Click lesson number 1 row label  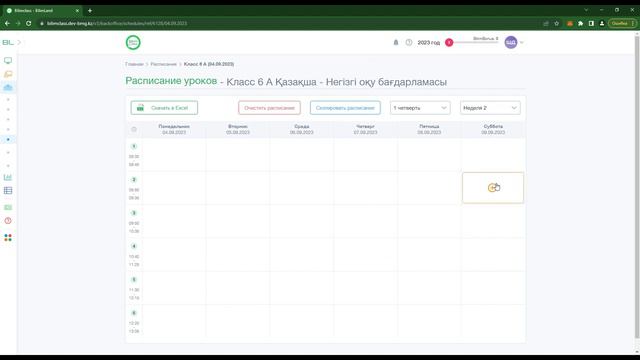[134, 146]
